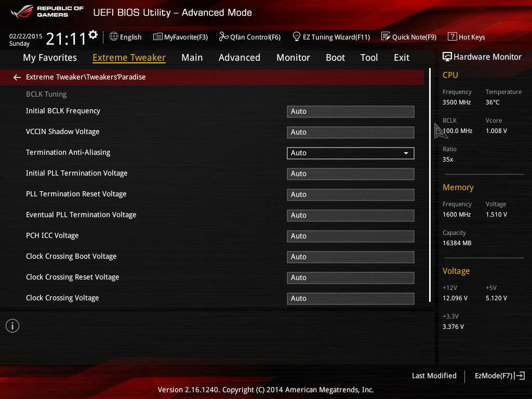Viewport: 532px width, 399px height.
Task: Click the info icon at bottom left
Action: [x=12, y=326]
